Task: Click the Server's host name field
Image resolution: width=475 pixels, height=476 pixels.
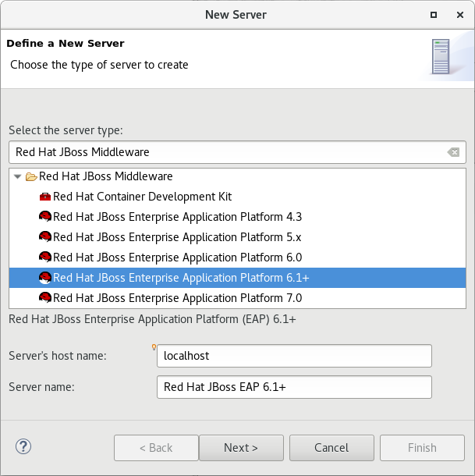Action: point(294,356)
